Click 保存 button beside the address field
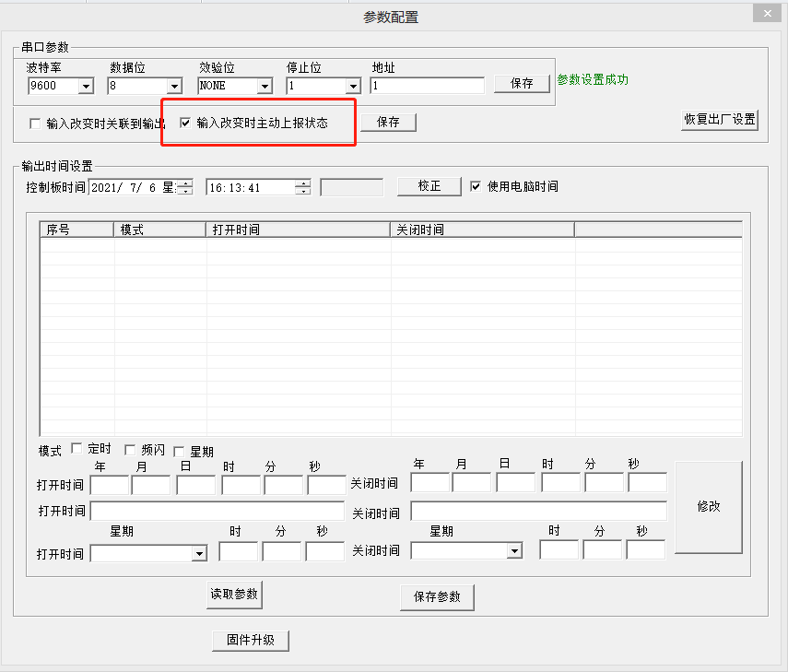The height and width of the screenshot is (672, 788). tap(522, 84)
